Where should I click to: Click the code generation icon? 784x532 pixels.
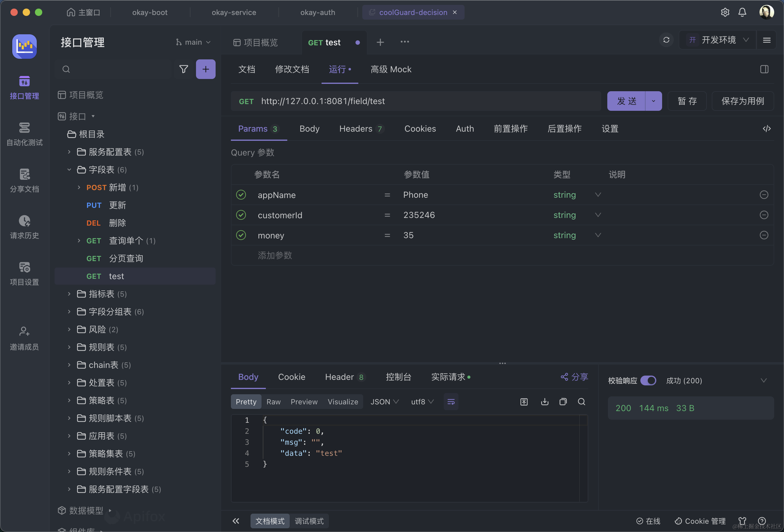coord(767,129)
